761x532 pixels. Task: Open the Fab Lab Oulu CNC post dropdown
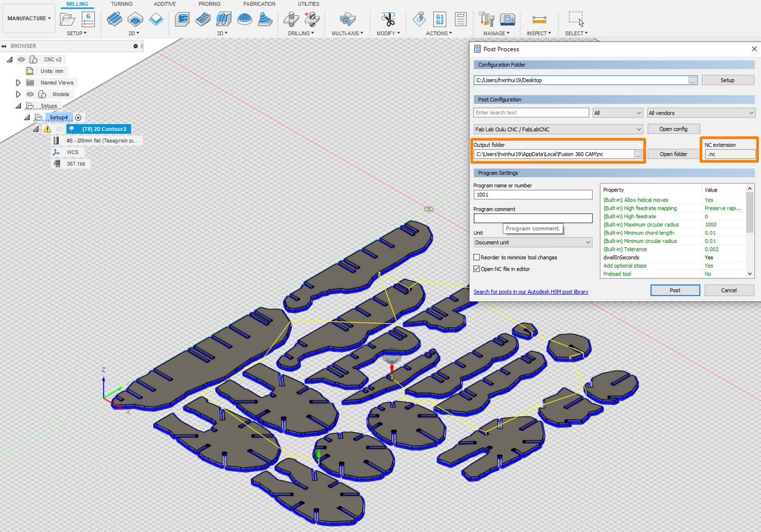(x=558, y=129)
